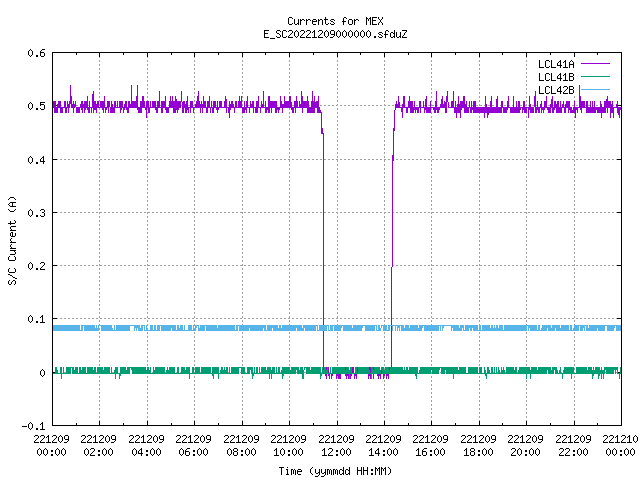Click the LCL41B legend label
The height and width of the screenshot is (480, 640).
point(556,77)
